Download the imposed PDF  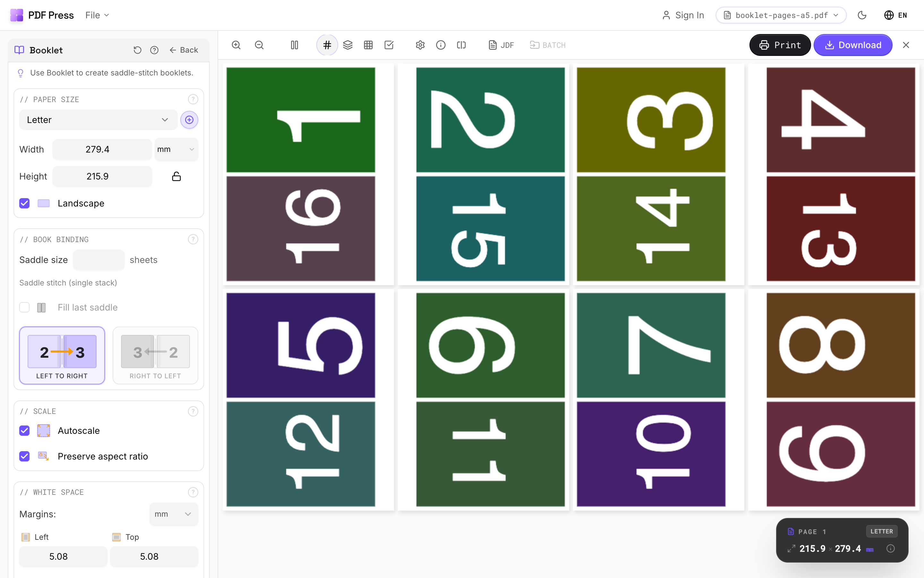[852, 45]
